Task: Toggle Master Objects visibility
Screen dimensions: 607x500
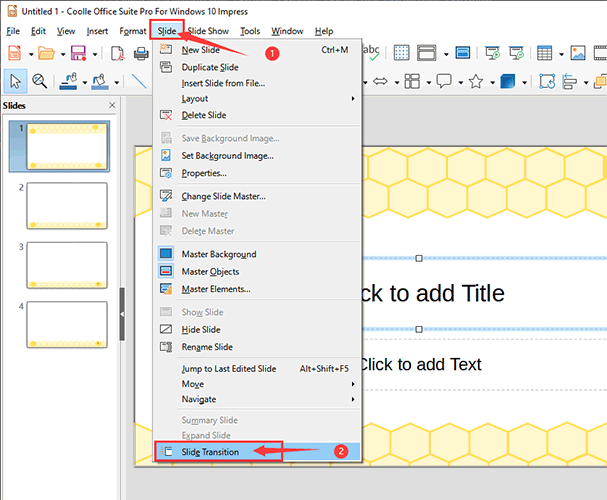Action: click(x=210, y=272)
